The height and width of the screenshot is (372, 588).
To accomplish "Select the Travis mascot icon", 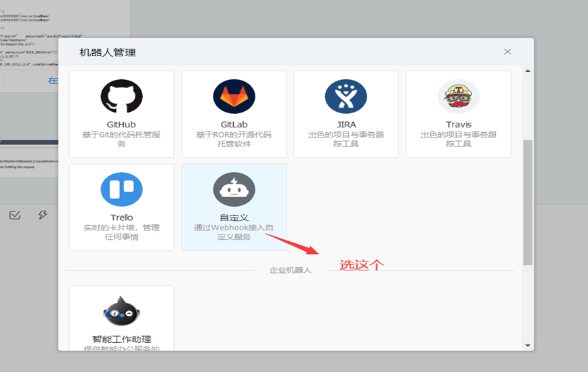I will (x=458, y=96).
